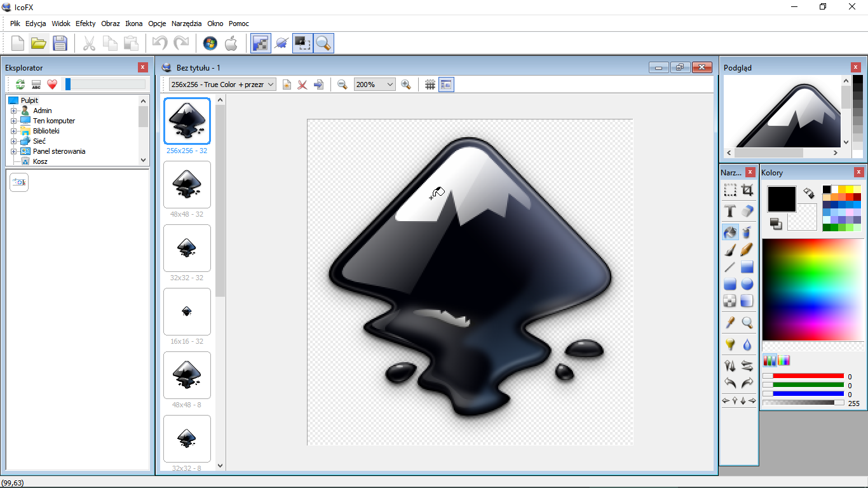Click the Undo arrow in the toolbar
868x488 pixels.
(x=160, y=43)
